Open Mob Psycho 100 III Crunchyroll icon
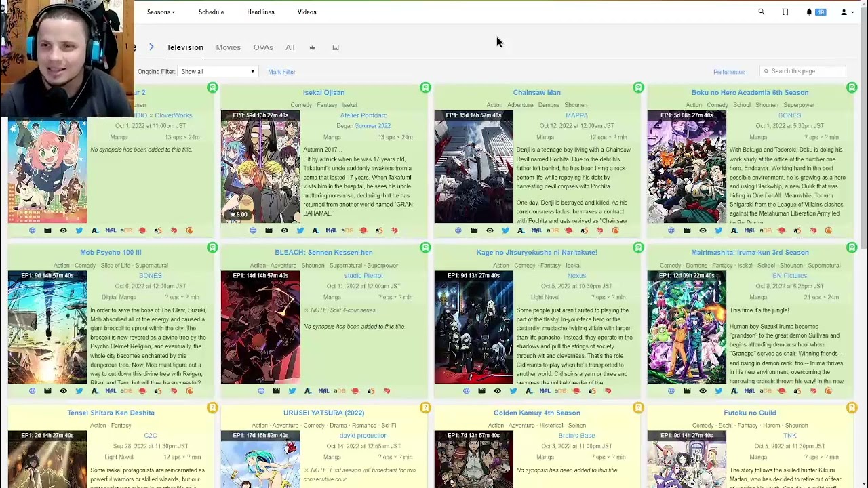This screenshot has width=868, height=488. coord(189,390)
